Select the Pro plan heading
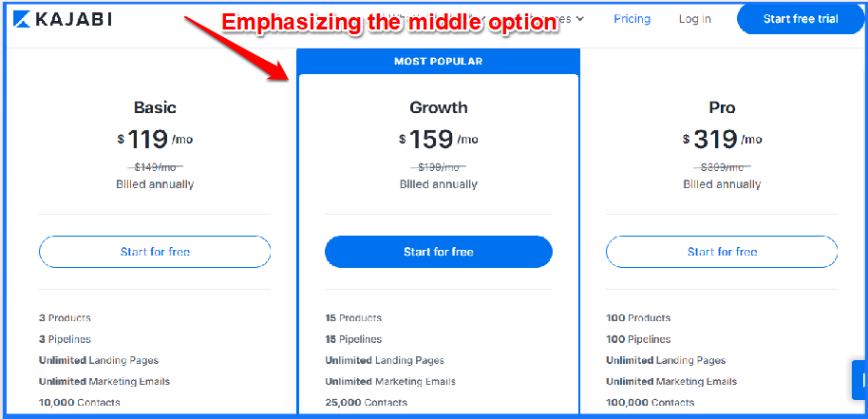Screen dimensions: 868x419 pyautogui.click(x=722, y=107)
